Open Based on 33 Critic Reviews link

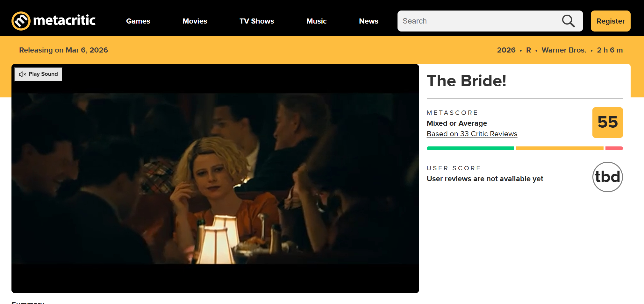click(472, 134)
